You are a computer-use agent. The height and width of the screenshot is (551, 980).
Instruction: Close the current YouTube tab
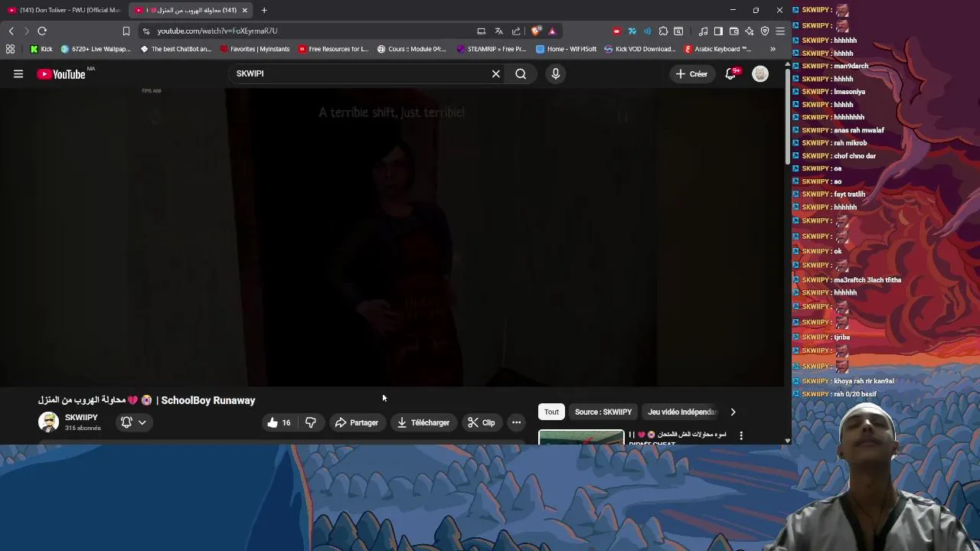click(245, 10)
